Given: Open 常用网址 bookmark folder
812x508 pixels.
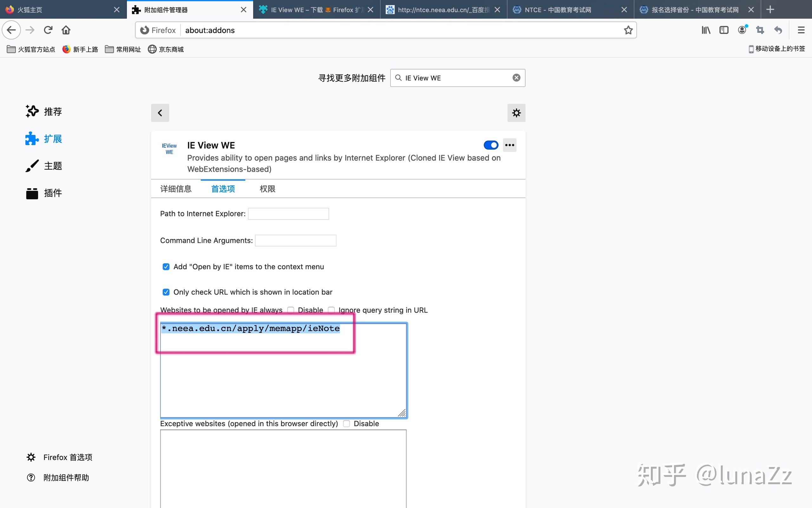Looking at the screenshot, I should point(123,50).
